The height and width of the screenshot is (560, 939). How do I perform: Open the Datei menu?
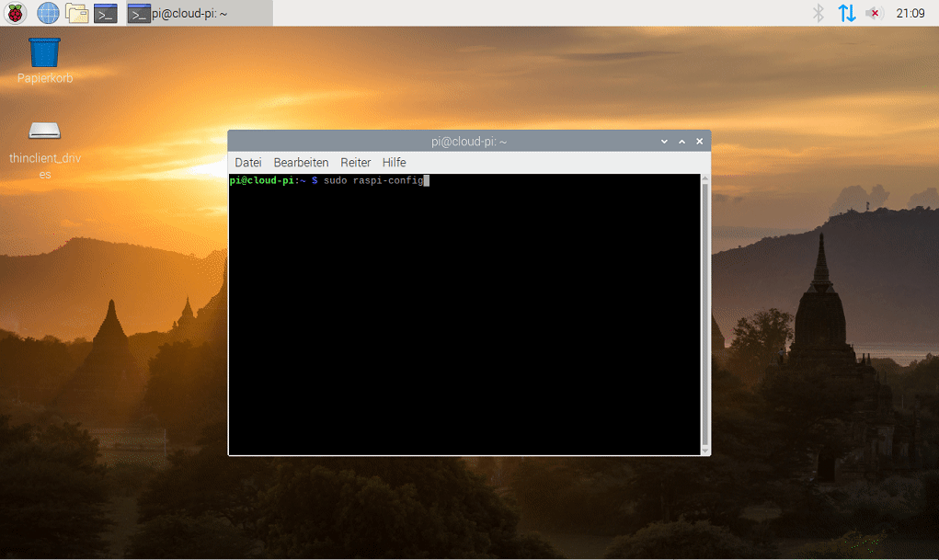248,163
